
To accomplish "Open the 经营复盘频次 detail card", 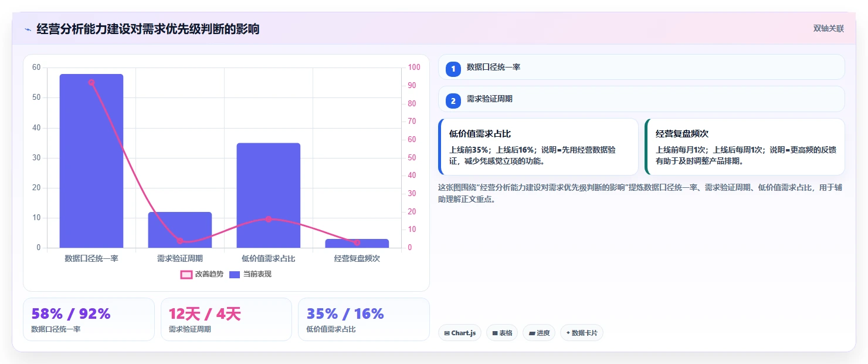I will click(x=745, y=147).
